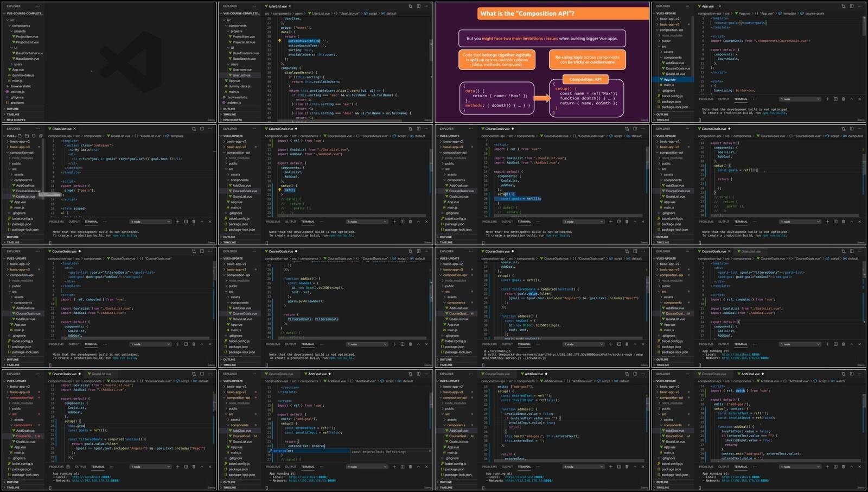Expand OUTLINE section in the empty-editor frame
868x492 pixels.
[23, 109]
